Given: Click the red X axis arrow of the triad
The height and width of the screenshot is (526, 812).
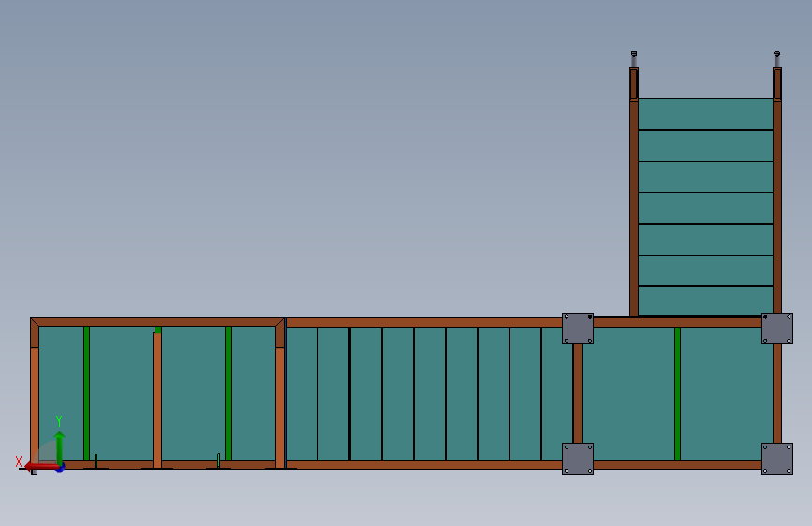Looking at the screenshot, I should 41,467.
